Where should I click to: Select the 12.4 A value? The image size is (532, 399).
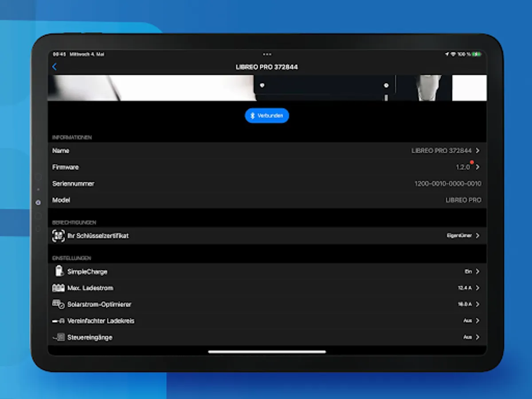pos(465,288)
